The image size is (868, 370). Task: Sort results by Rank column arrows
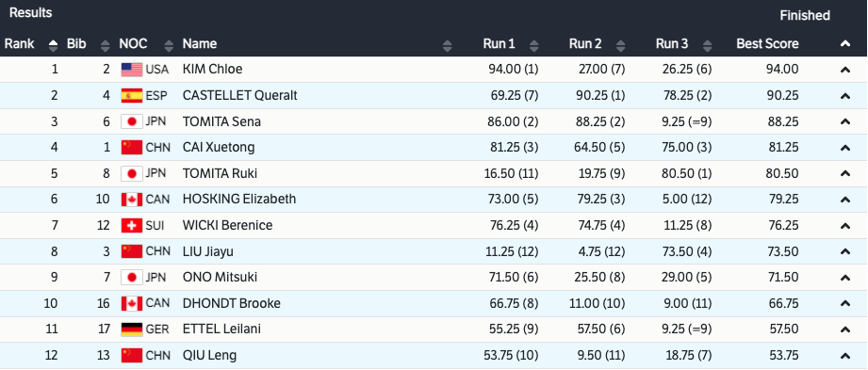point(53,45)
